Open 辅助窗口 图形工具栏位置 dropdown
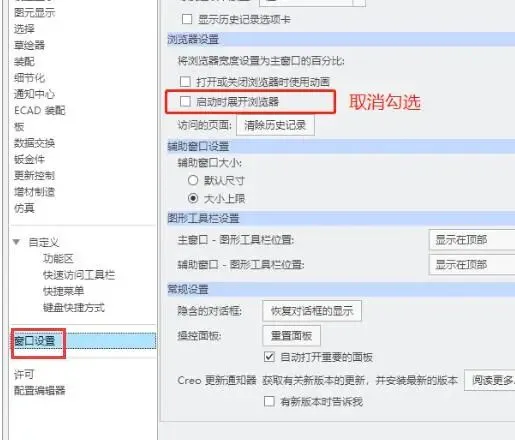The height and width of the screenshot is (440, 515). coord(472,265)
